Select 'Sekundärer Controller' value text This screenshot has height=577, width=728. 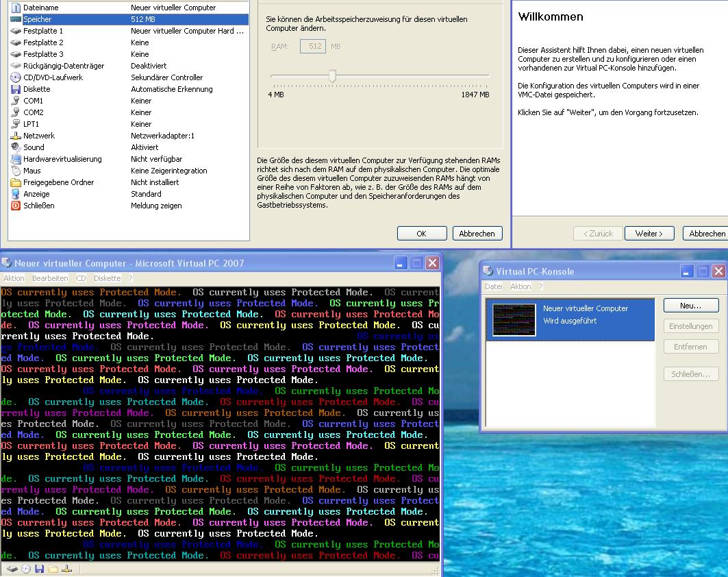point(166,77)
